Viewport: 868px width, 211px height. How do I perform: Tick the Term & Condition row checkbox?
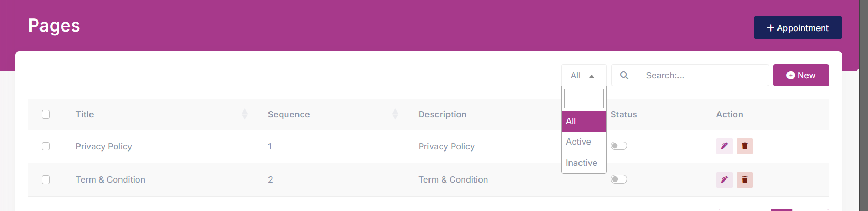coord(46,179)
